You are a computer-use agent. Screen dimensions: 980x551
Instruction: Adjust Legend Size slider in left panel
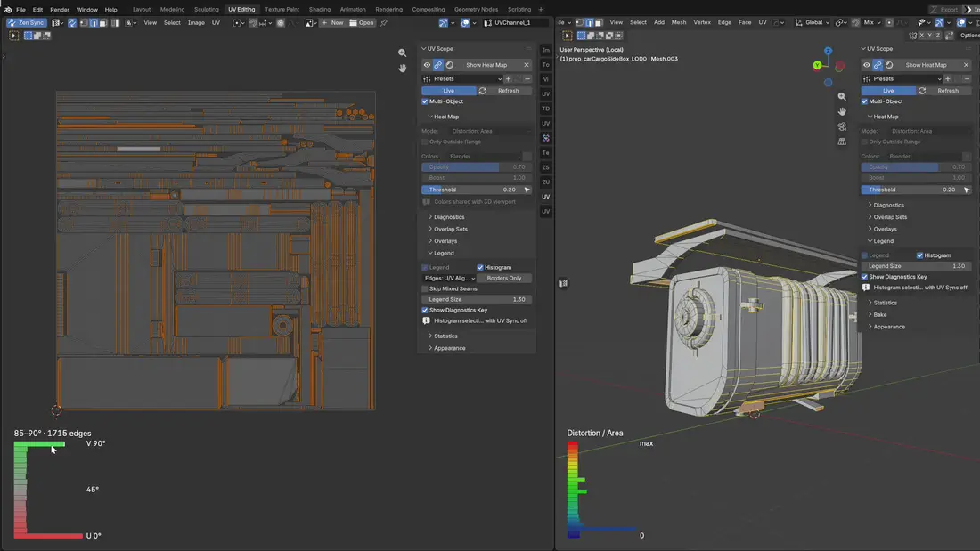477,299
